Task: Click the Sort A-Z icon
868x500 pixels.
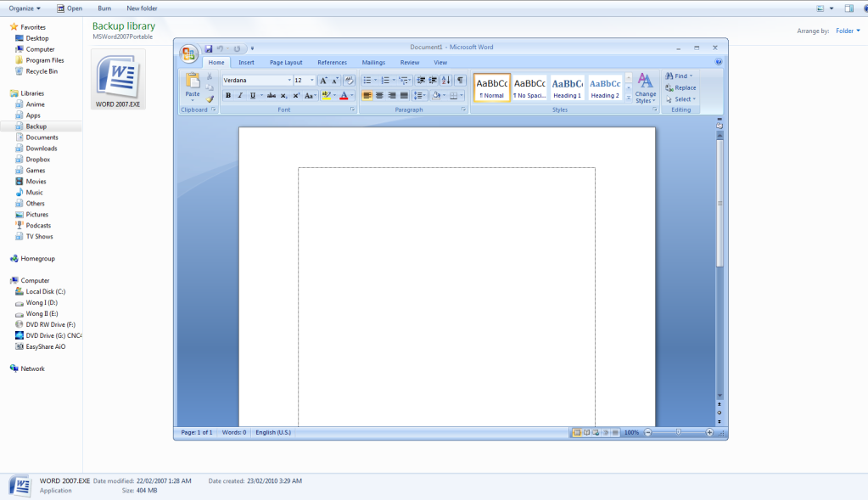Action: pos(445,81)
